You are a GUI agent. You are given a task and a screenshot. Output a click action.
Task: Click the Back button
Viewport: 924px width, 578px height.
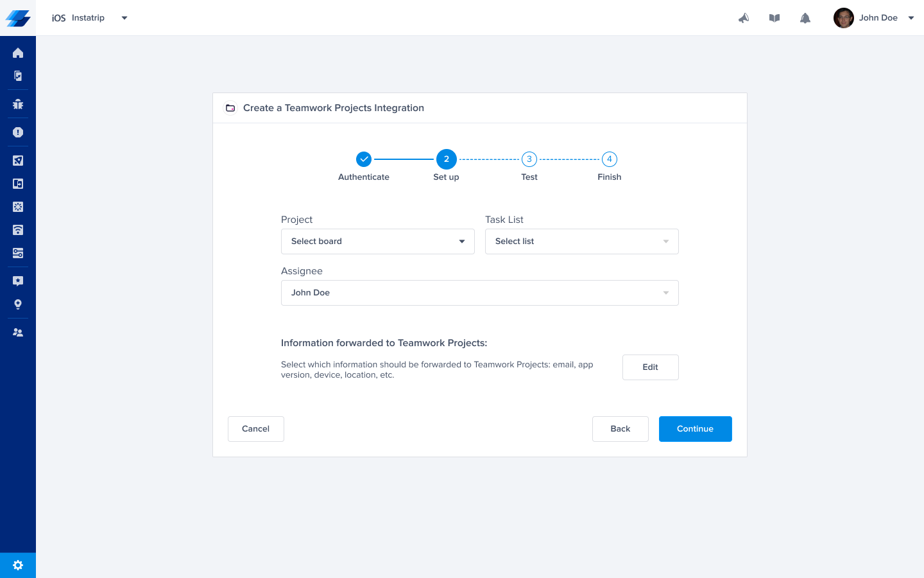[x=620, y=429]
